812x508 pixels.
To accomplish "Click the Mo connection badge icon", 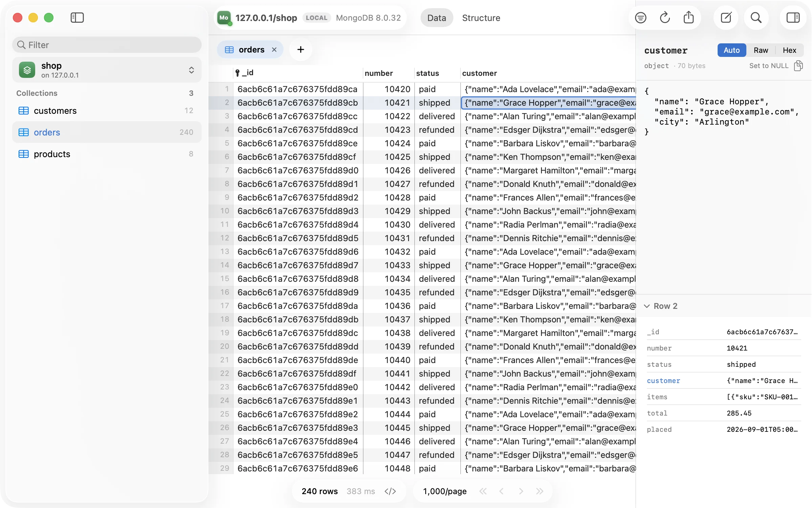I will point(224,18).
